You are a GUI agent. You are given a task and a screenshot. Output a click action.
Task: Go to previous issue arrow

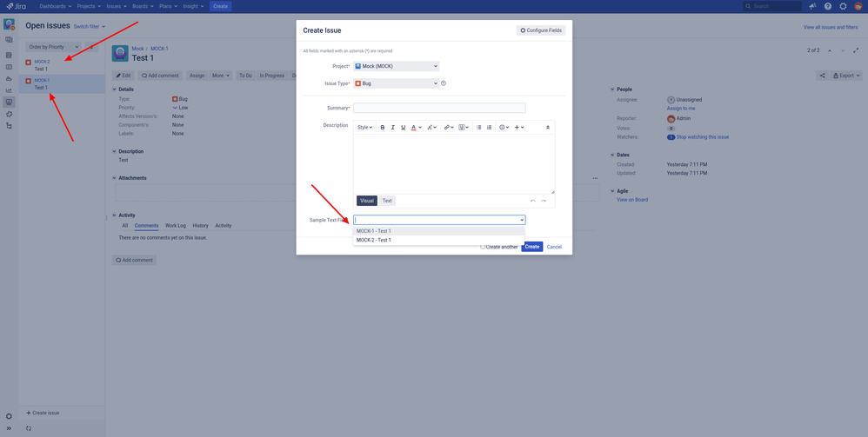point(829,50)
